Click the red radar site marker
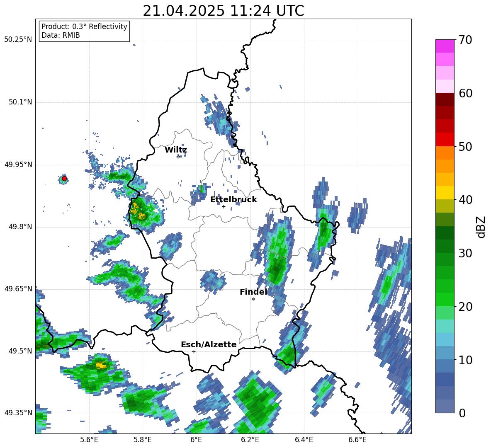The image size is (491, 448). click(64, 179)
